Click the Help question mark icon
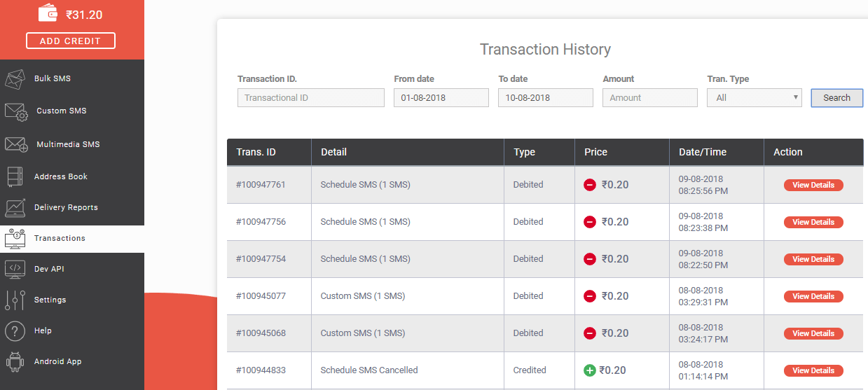The height and width of the screenshot is (390, 868). pyautogui.click(x=15, y=330)
